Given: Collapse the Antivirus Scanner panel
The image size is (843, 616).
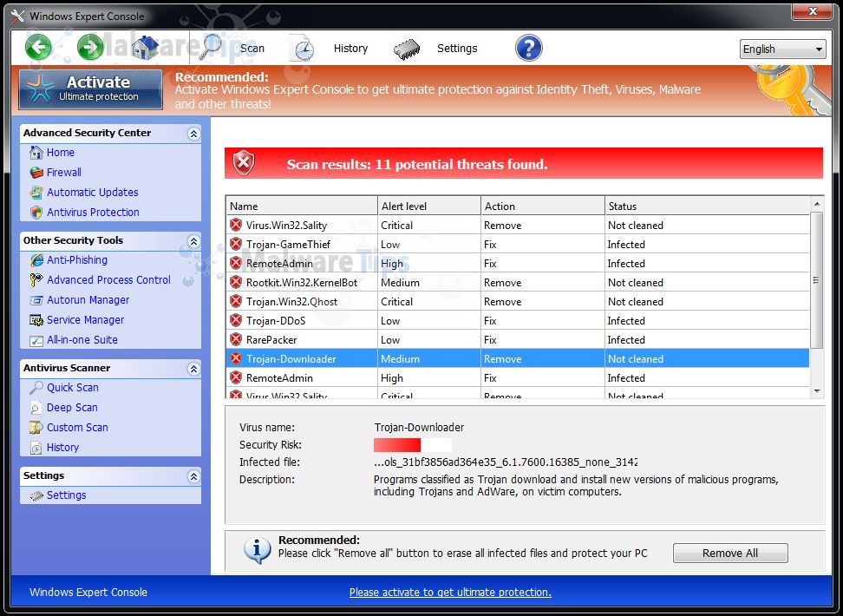Looking at the screenshot, I should (x=193, y=369).
